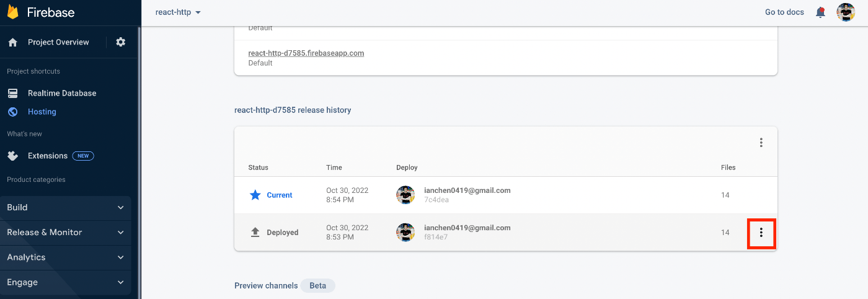This screenshot has width=868, height=299.
Task: Click deployer email in the Current release row
Action: 467,190
